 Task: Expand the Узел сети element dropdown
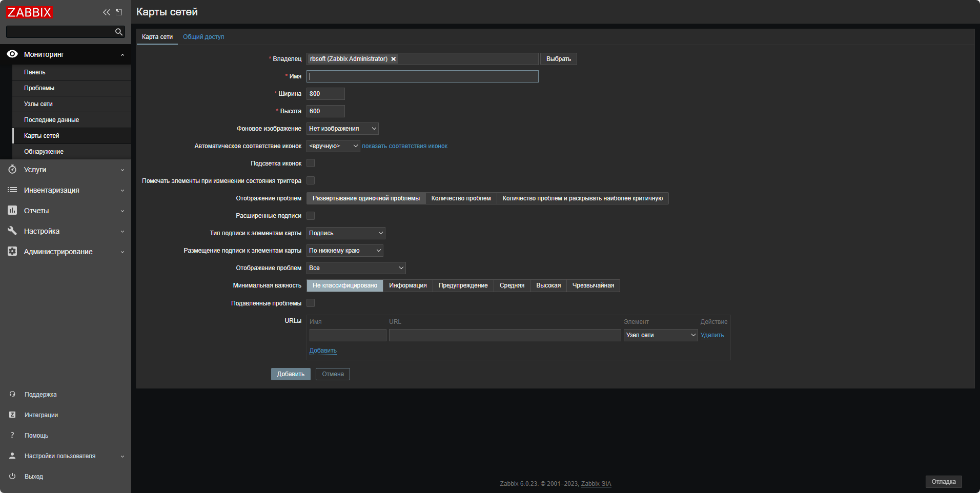coord(660,335)
